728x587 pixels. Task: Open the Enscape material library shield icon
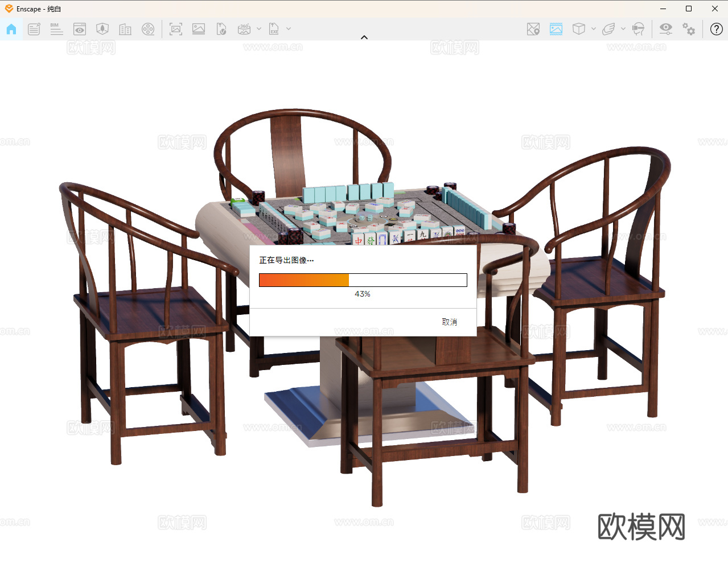pos(102,29)
